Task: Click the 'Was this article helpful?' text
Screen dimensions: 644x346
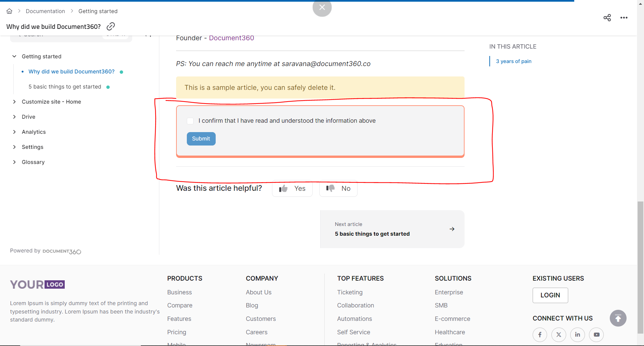Action: pos(219,188)
